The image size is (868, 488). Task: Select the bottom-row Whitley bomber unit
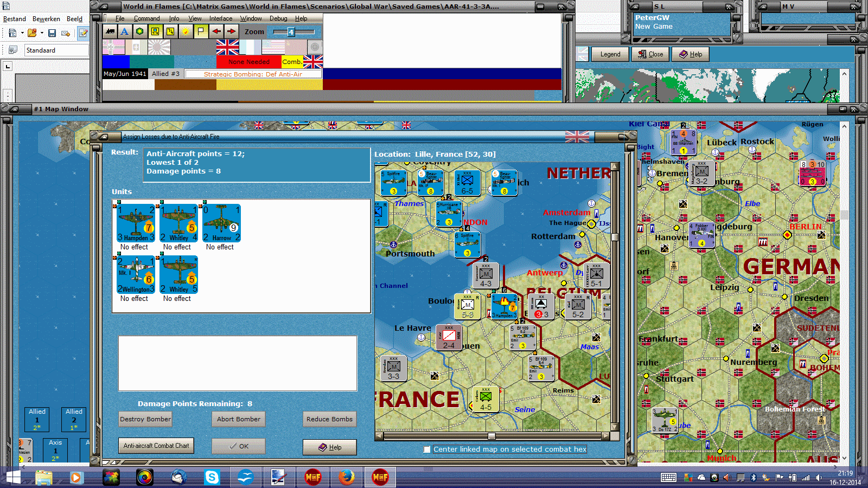[x=178, y=274]
